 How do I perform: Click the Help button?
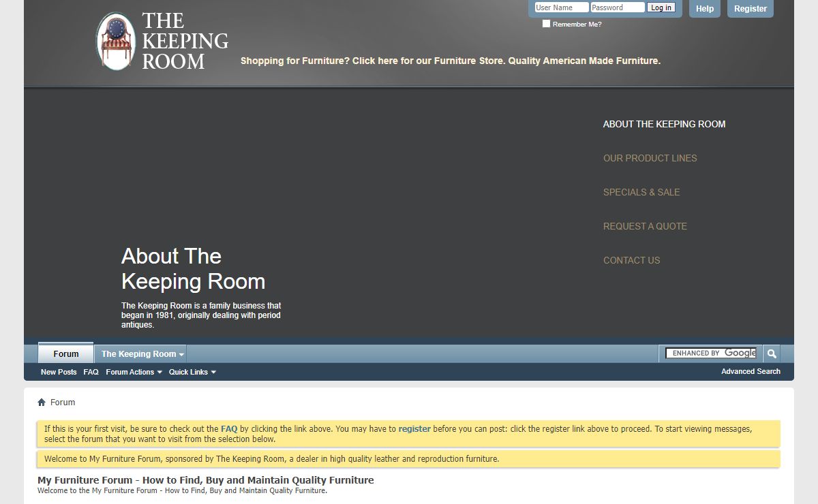[x=705, y=9]
